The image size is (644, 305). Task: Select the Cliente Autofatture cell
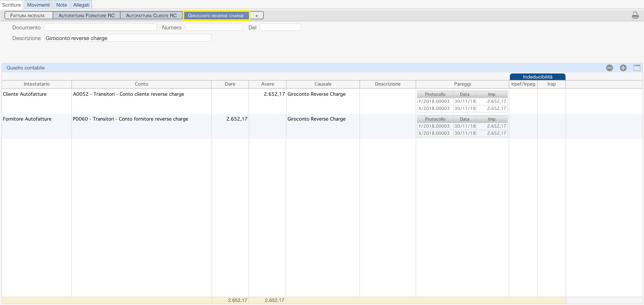37,101
